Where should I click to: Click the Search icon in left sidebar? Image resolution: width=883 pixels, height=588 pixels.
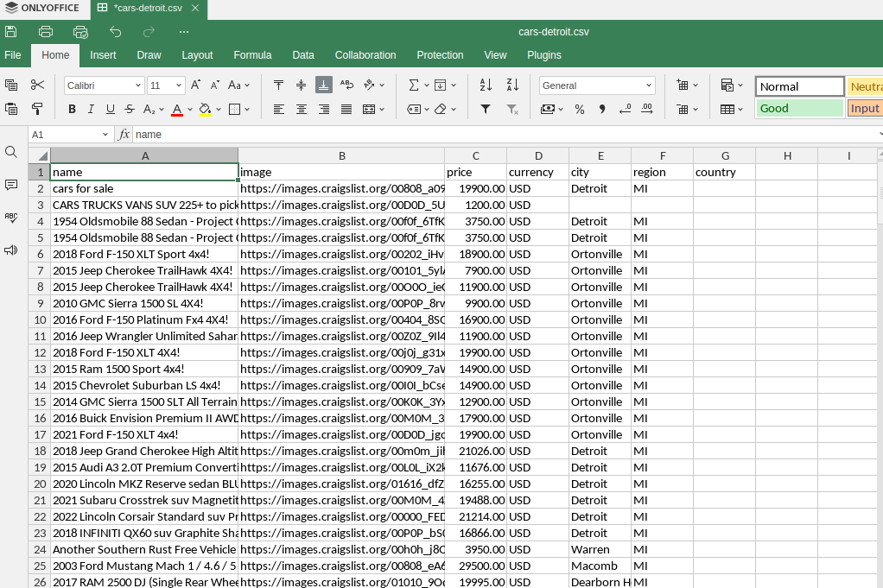[x=11, y=151]
